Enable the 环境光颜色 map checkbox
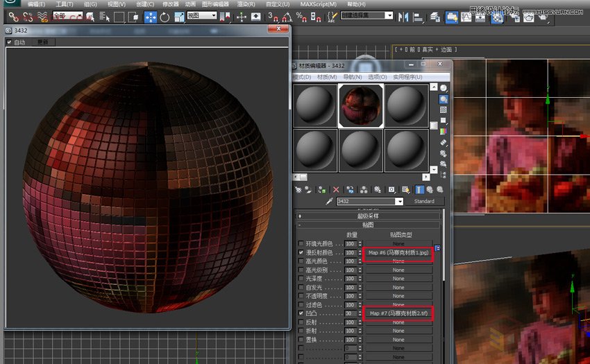590x364 pixels. tap(301, 243)
